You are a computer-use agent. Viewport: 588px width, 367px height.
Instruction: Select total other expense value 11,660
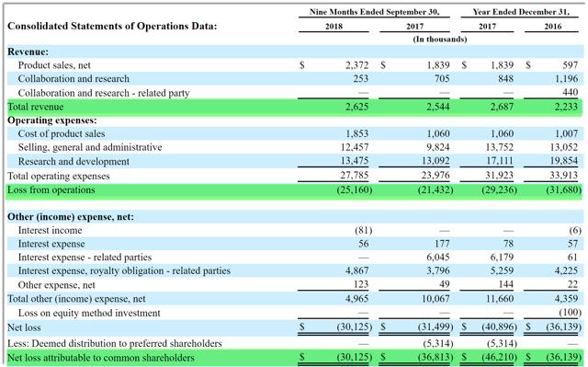point(500,299)
